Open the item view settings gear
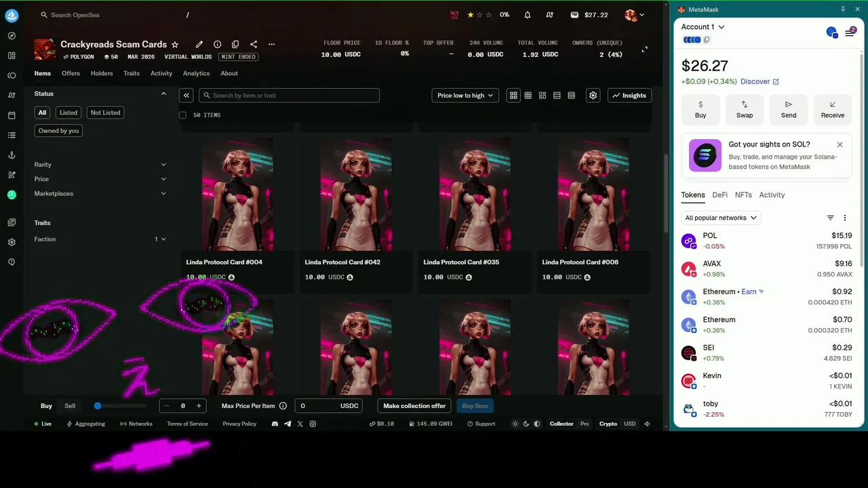Viewport: 868px width, 488px height. pos(593,96)
